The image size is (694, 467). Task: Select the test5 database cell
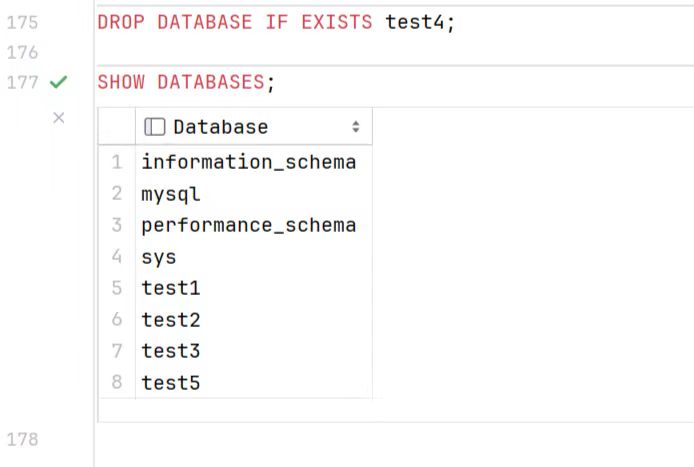(254, 382)
